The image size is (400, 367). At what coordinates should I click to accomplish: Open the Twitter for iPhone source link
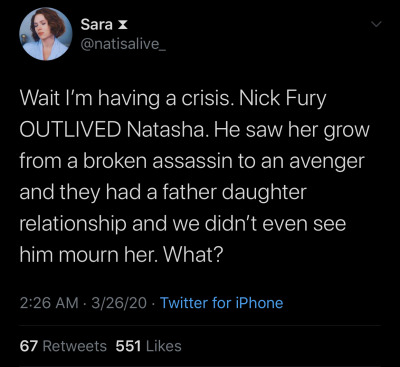point(222,303)
